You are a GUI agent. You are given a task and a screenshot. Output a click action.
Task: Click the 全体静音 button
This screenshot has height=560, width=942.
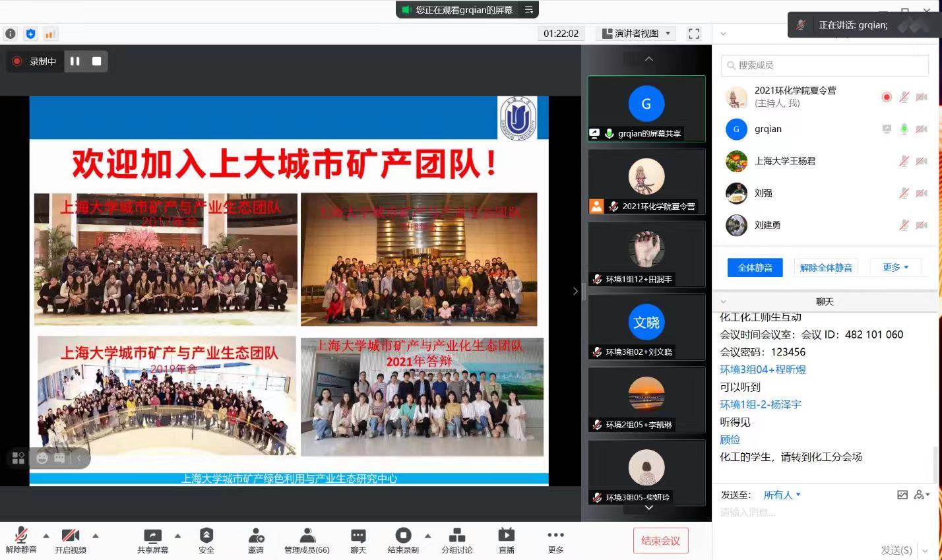[755, 267]
